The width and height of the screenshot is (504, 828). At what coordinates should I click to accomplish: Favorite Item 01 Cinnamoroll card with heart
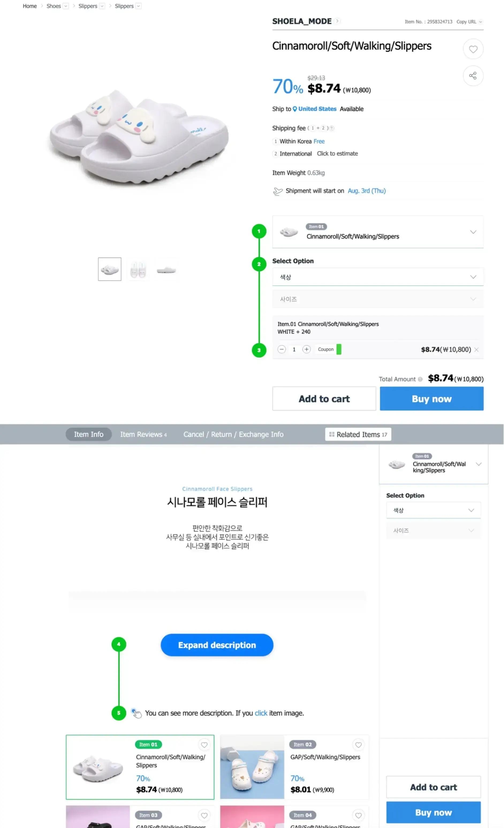coord(204,745)
